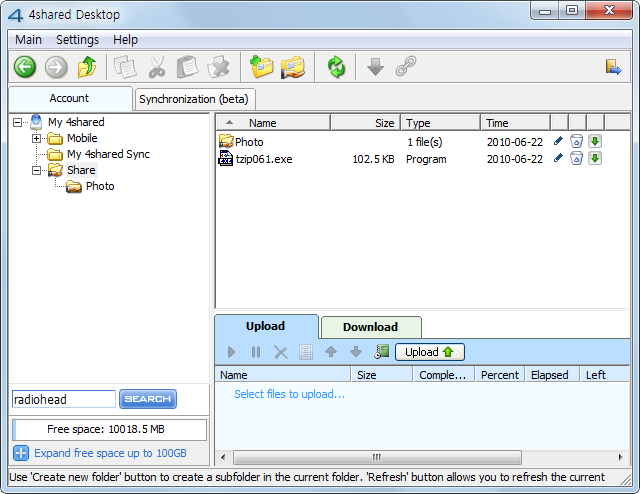Viewport: 640px width, 494px height.
Task: Select the Photo subfolder in tree
Action: click(100, 186)
